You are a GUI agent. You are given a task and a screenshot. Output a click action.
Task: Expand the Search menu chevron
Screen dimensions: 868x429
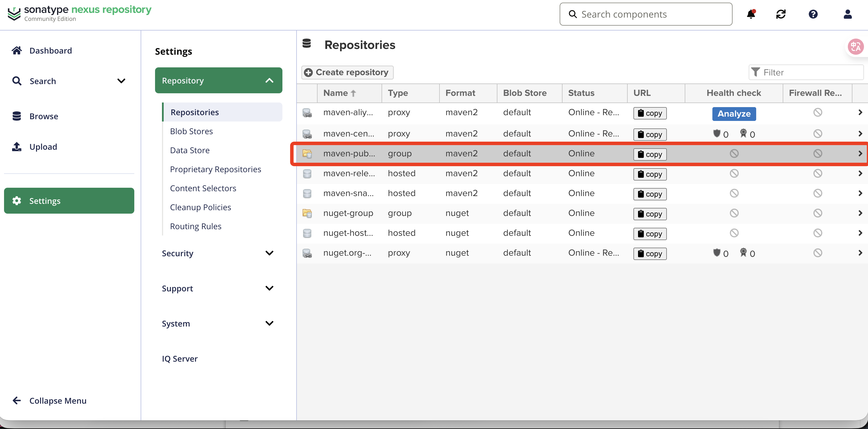121,81
